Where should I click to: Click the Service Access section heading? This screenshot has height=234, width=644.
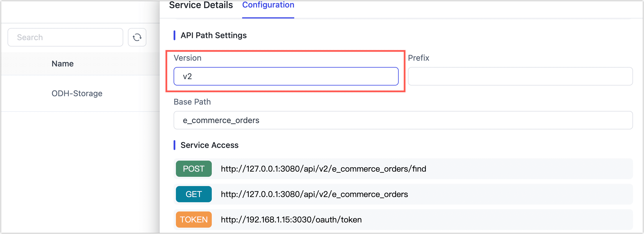coord(209,145)
